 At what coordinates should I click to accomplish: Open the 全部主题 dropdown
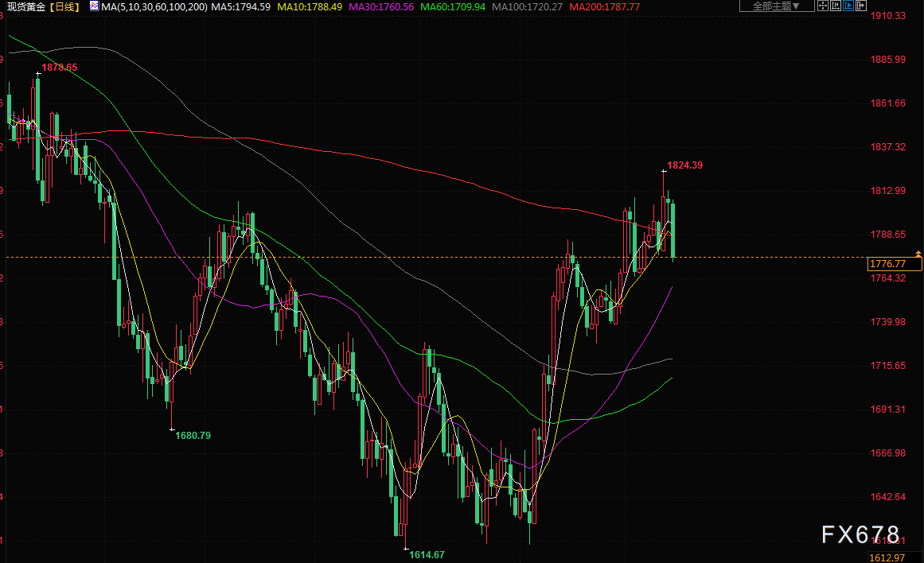point(777,6)
